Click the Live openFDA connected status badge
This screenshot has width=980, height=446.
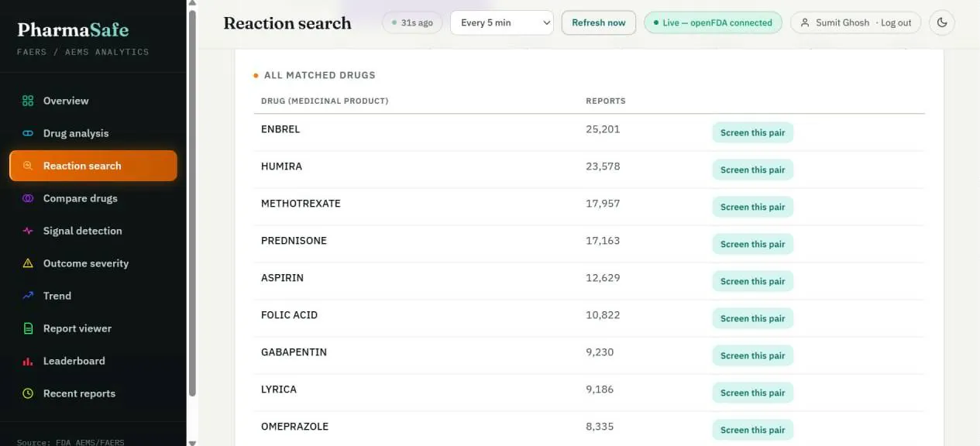713,22
